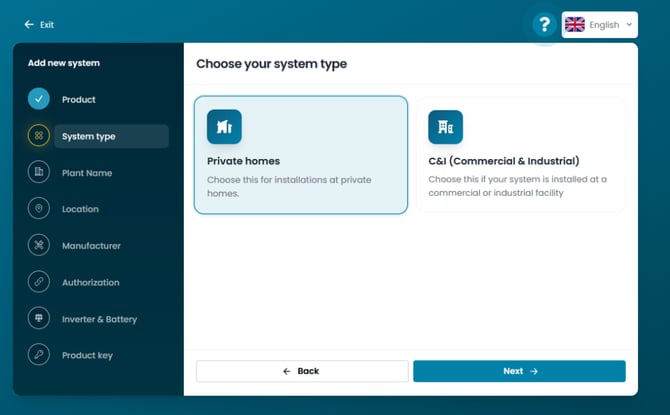
Task: Click the 'Choose your system type' heading
Action: coord(271,64)
